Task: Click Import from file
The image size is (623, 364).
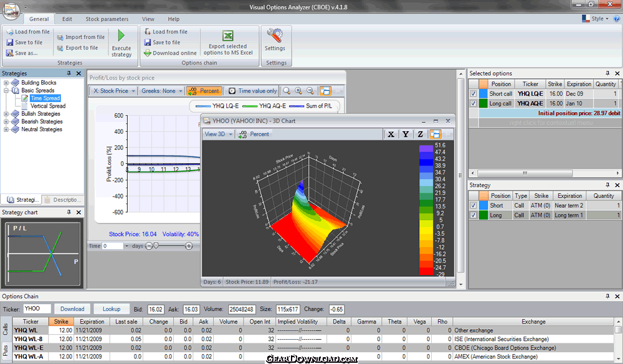Action: (80, 37)
